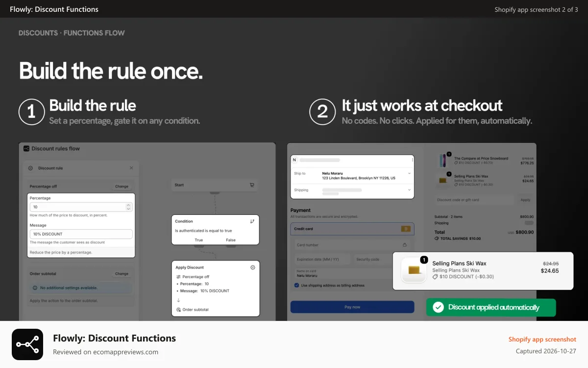Viewport: 588px width, 368px height.
Task: Open The Compare at Price Snowboard thumbnail
Action: click(443, 160)
